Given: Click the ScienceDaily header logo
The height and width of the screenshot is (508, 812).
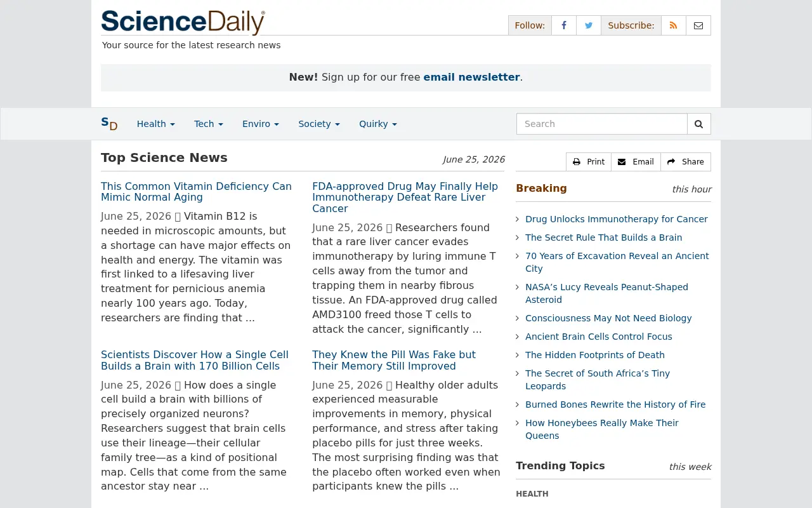Looking at the screenshot, I should point(183,22).
